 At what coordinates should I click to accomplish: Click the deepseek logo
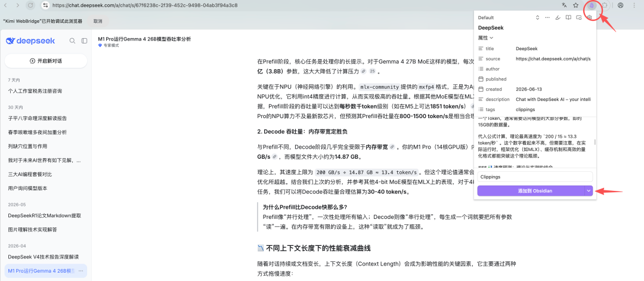coord(30,41)
